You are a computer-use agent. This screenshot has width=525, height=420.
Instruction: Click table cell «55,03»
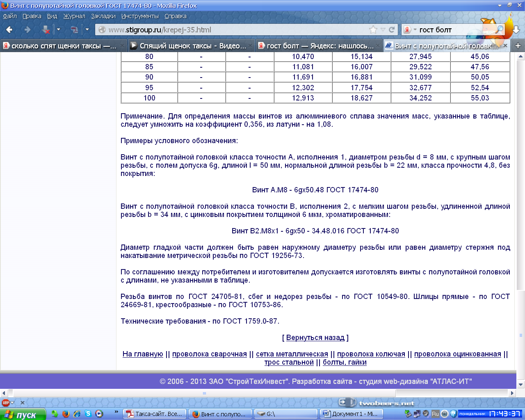click(x=480, y=98)
